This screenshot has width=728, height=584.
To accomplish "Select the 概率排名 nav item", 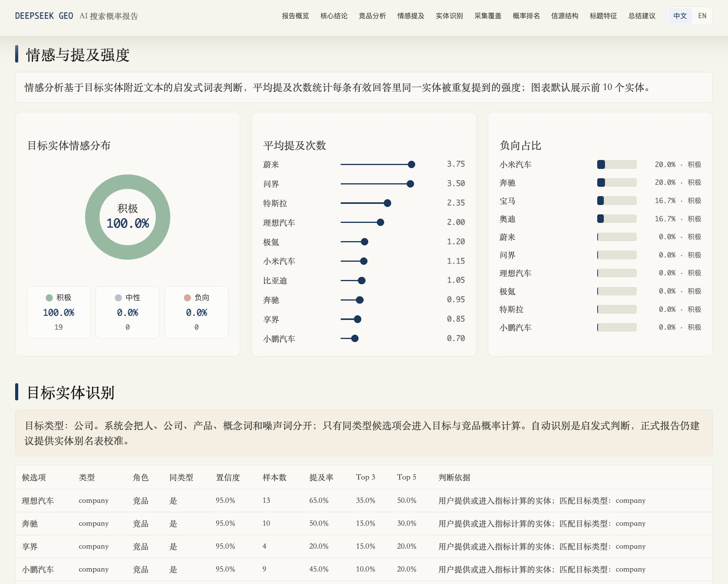I will coord(526,16).
